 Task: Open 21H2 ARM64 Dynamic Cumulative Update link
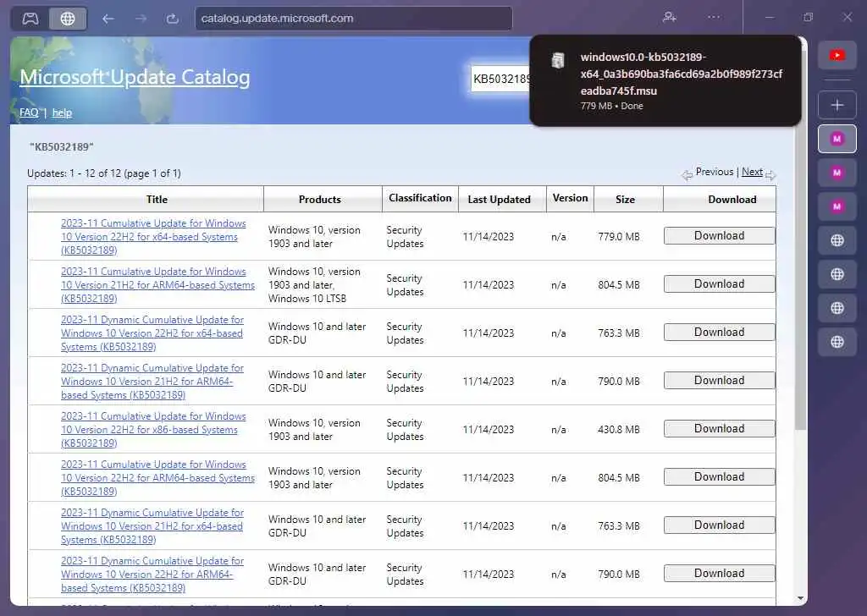point(152,382)
